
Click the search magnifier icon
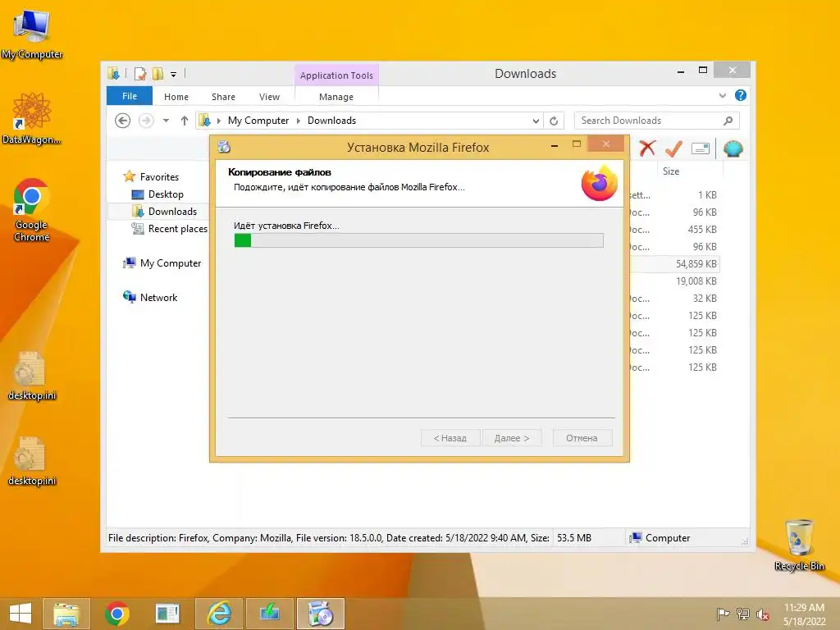[728, 121]
